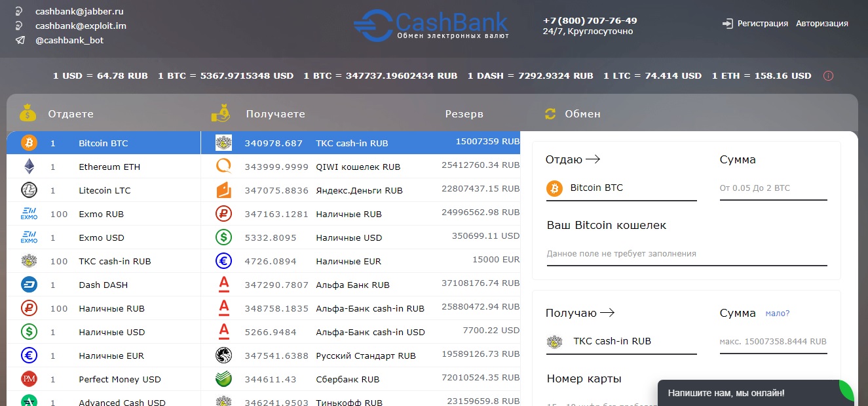Choose Альфа-Банк cash-in RUB row
The width and height of the screenshot is (868, 406).
click(x=361, y=308)
